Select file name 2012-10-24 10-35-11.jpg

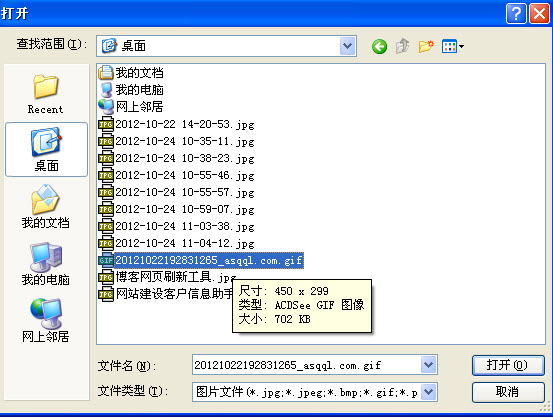(x=185, y=141)
